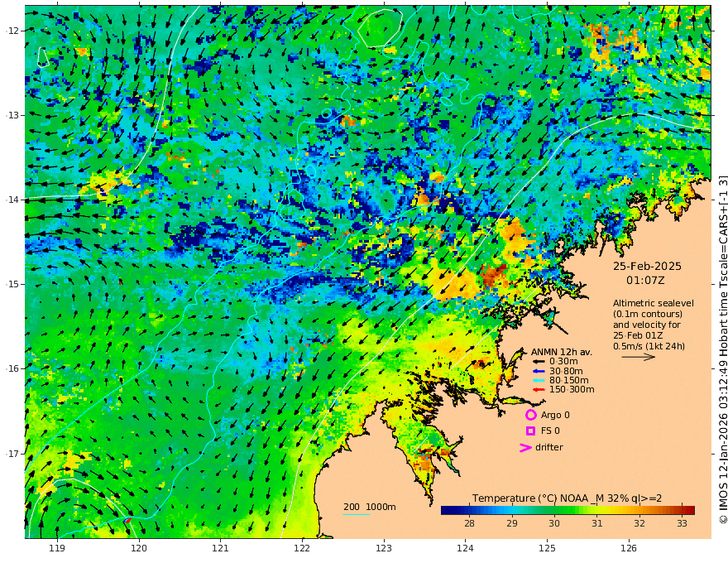Click the 30-80m depth label
This screenshot has width=728, height=563.
click(x=566, y=371)
